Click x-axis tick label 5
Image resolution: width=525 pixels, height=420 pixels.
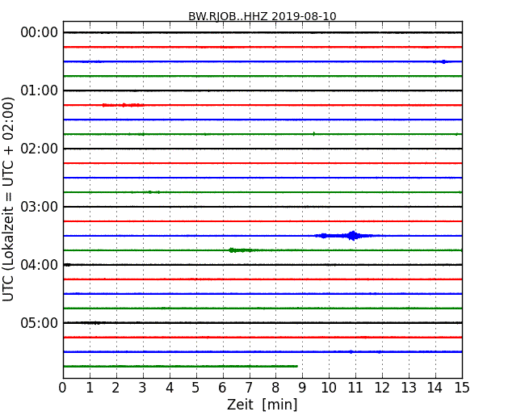[196, 388]
